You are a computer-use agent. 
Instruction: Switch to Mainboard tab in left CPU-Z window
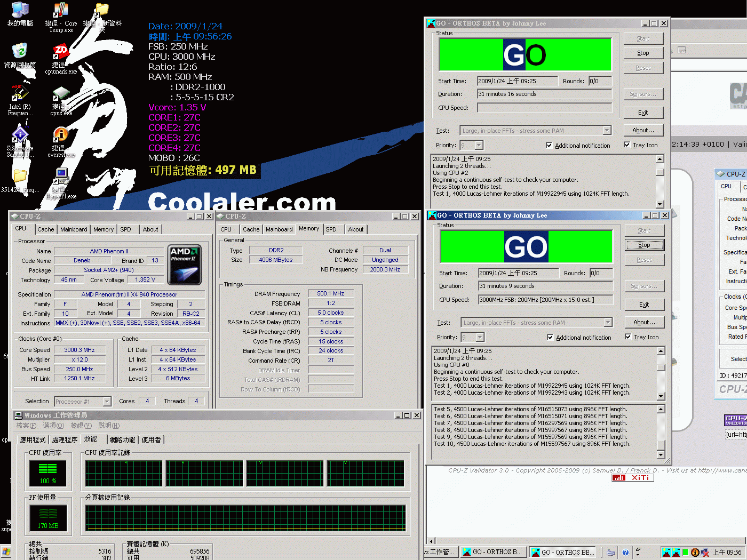tap(74, 229)
